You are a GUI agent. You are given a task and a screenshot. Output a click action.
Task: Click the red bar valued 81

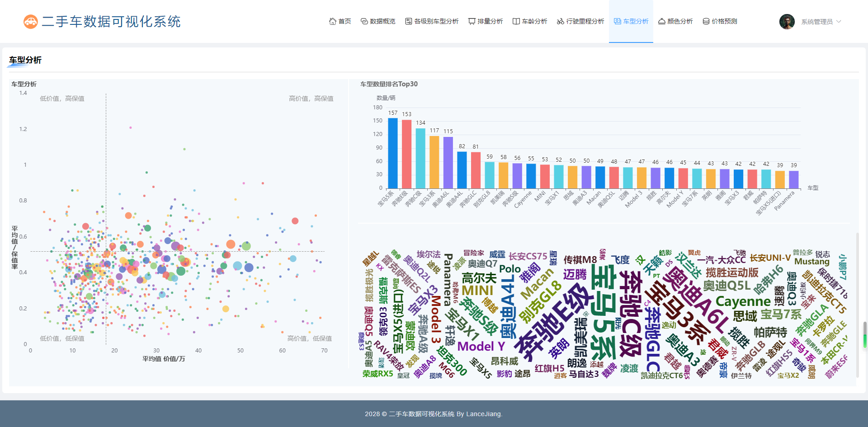point(476,170)
